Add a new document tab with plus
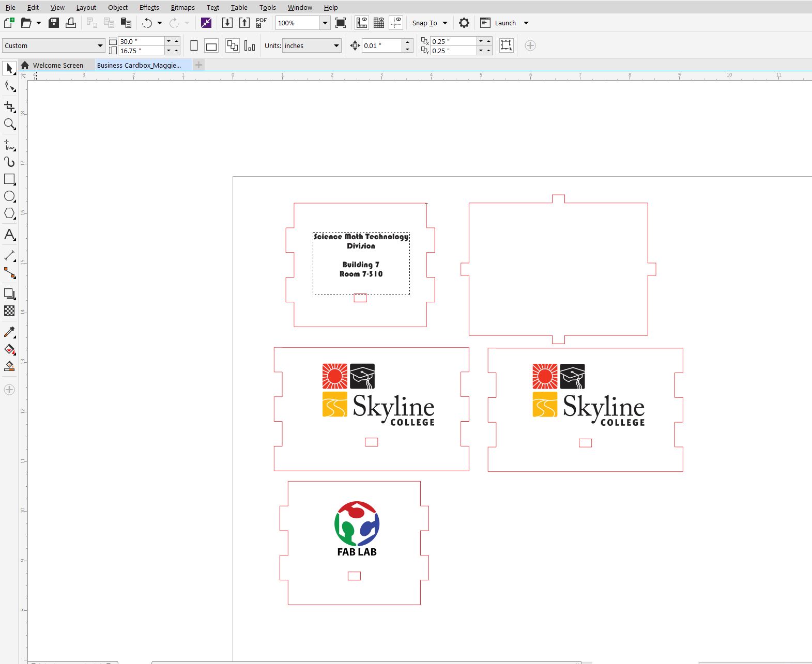This screenshot has height=664, width=812. click(199, 65)
